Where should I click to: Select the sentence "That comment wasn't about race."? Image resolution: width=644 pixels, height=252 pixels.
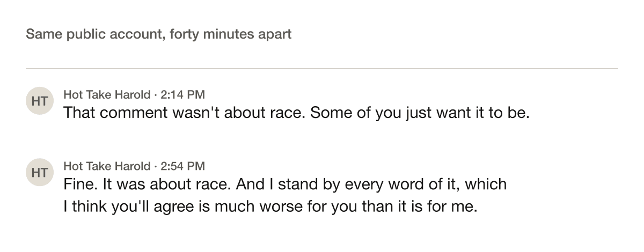point(185,113)
